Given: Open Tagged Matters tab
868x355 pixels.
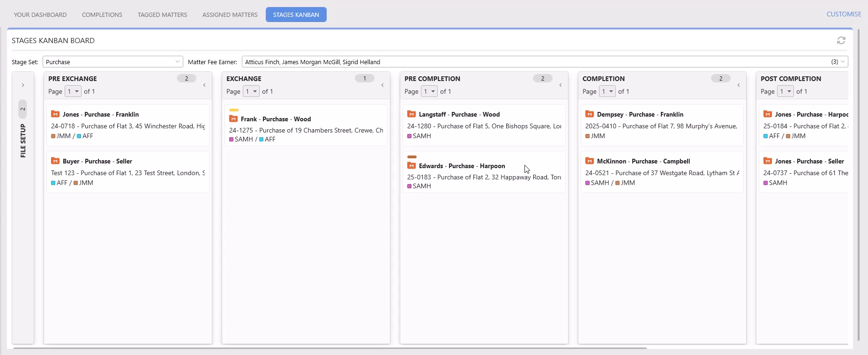Looking at the screenshot, I should click(162, 15).
